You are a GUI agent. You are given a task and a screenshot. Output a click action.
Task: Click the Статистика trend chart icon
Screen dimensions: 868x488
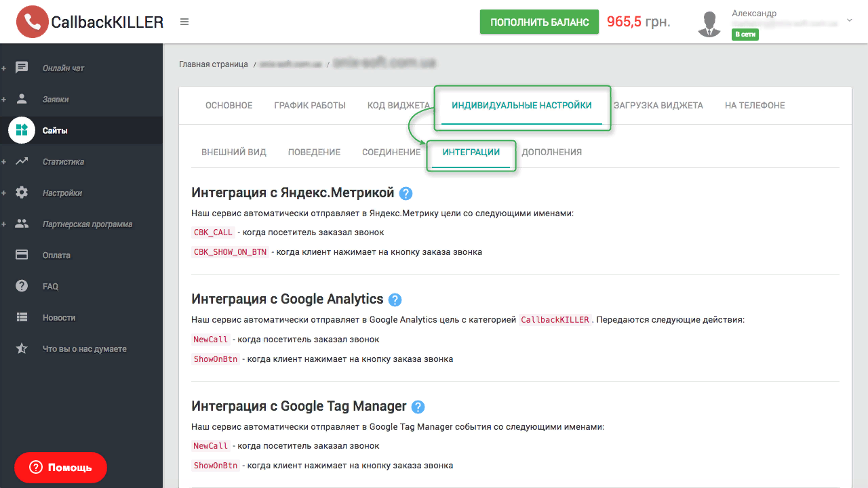pyautogui.click(x=22, y=161)
